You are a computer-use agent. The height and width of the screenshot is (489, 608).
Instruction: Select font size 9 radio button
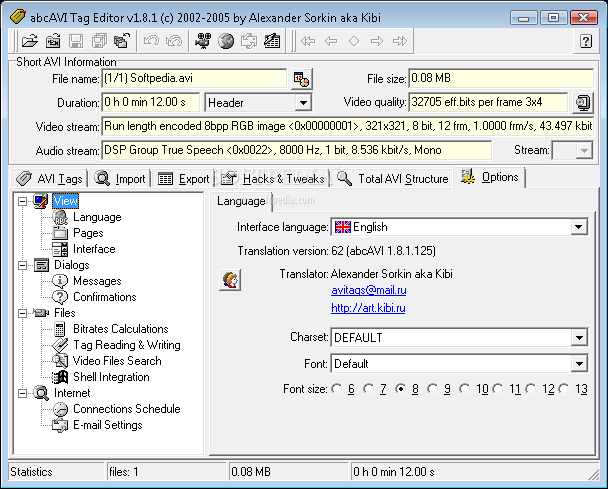433,389
